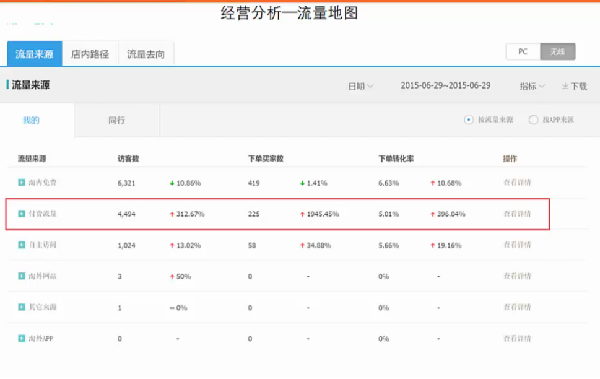Select the 按APP来源 radio button
Image resolution: width=600 pixels, height=379 pixels.
pos(533,120)
